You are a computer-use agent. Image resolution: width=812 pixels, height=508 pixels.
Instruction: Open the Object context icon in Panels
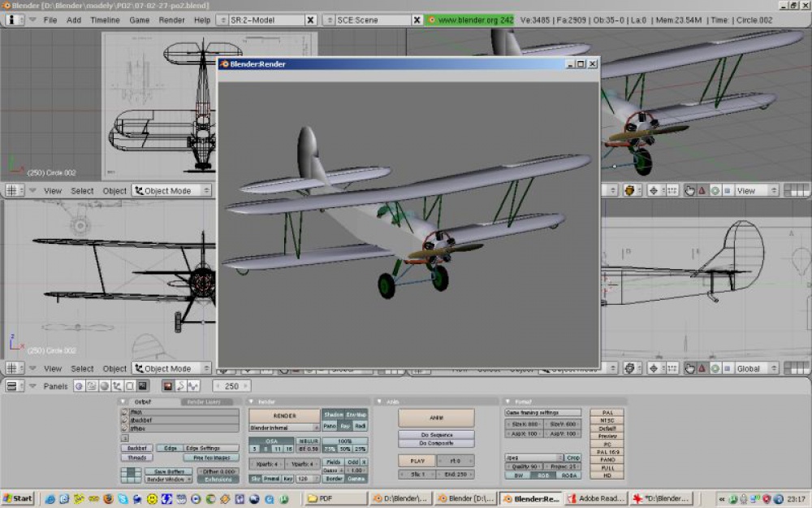(117, 386)
